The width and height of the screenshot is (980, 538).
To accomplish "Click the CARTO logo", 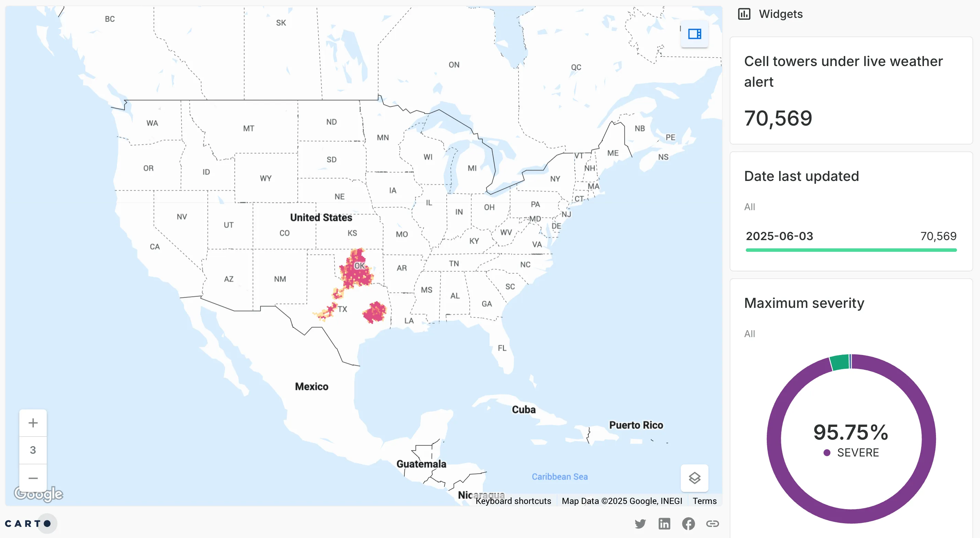I will coord(29,524).
